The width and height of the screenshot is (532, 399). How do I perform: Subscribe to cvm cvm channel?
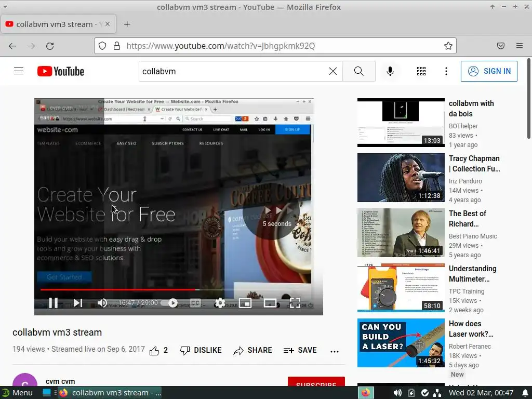(316, 381)
